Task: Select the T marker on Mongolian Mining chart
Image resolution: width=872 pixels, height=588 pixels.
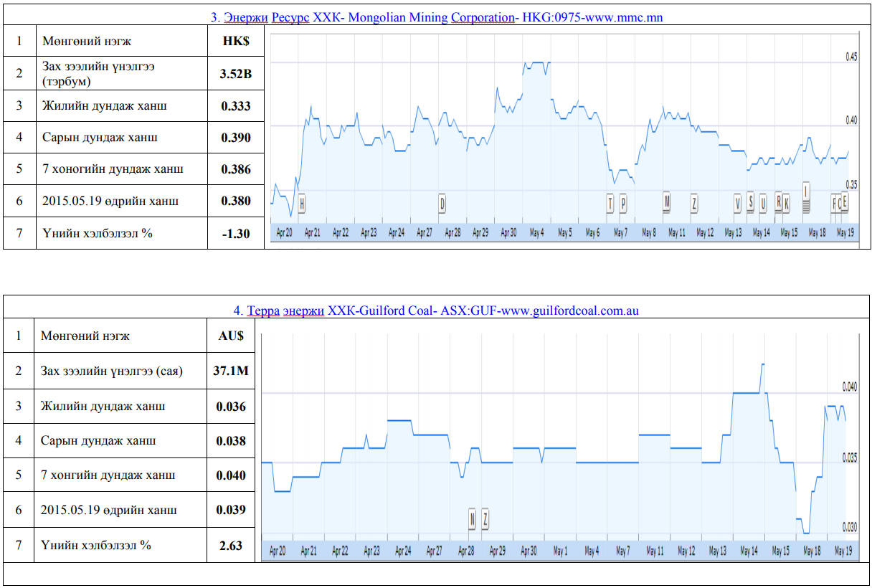Action: 610,204
